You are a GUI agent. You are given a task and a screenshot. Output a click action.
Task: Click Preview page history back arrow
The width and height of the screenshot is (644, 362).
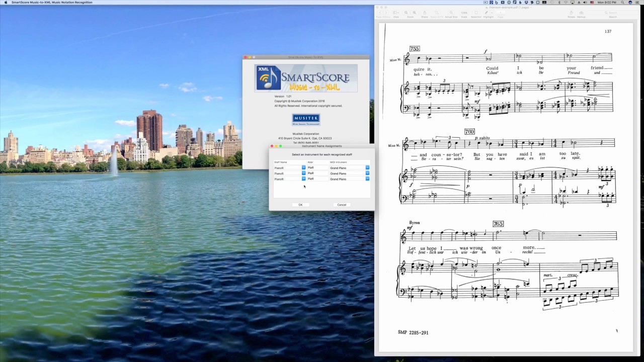(380, 13)
